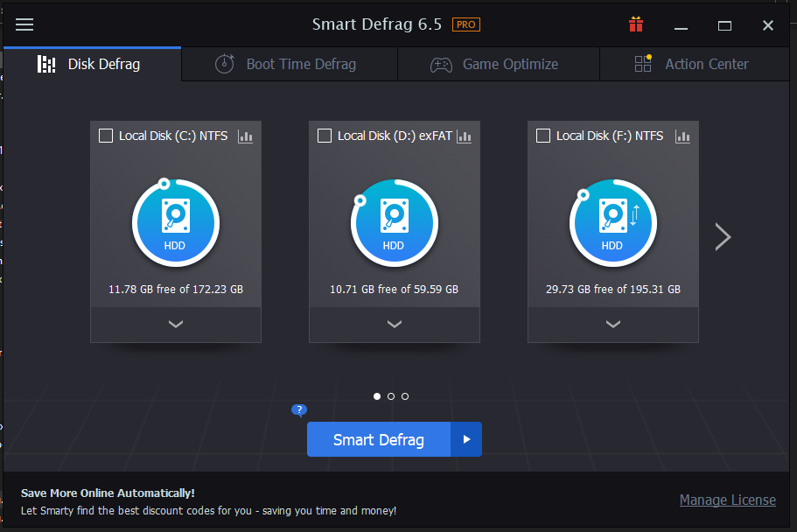Select the second page indicator dot
Screen dimensions: 797x532
pos(391,396)
